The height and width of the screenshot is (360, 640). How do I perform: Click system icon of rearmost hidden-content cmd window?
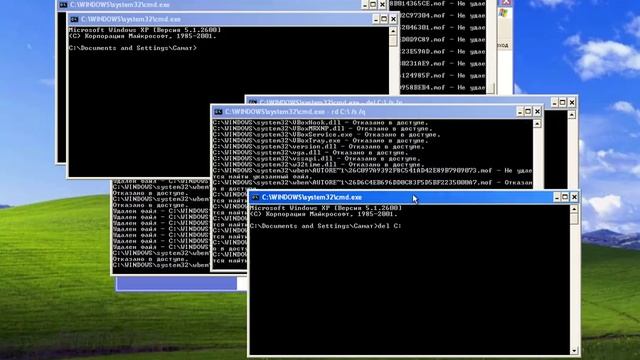63,5
